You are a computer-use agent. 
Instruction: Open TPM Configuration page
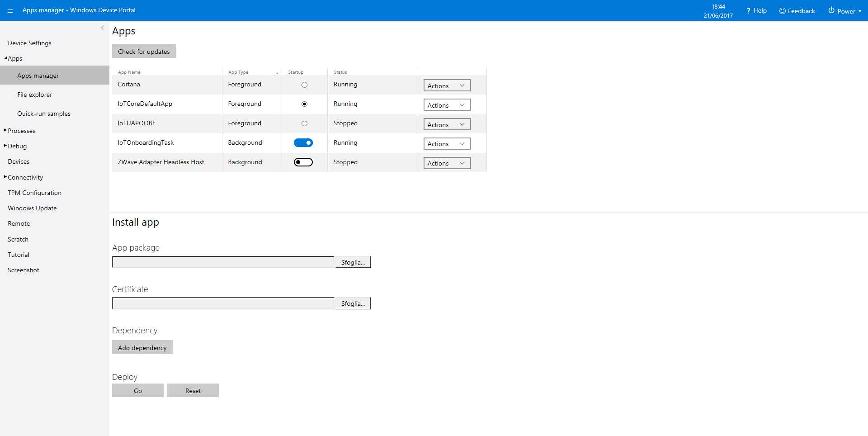(x=34, y=193)
